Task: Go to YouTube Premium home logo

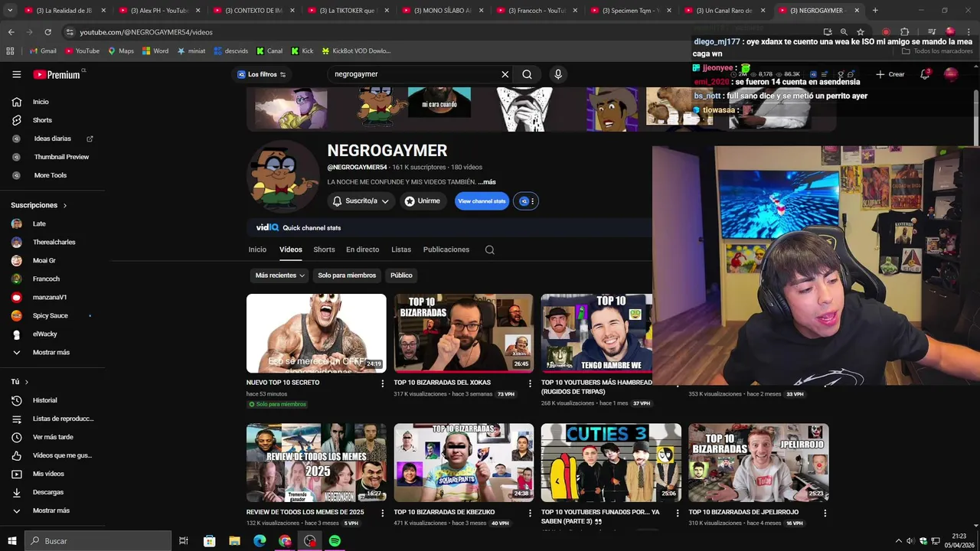Action: pyautogui.click(x=57, y=74)
